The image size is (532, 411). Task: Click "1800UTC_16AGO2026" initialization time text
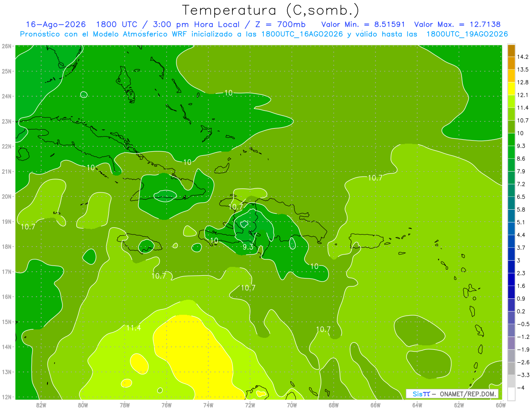click(x=302, y=34)
